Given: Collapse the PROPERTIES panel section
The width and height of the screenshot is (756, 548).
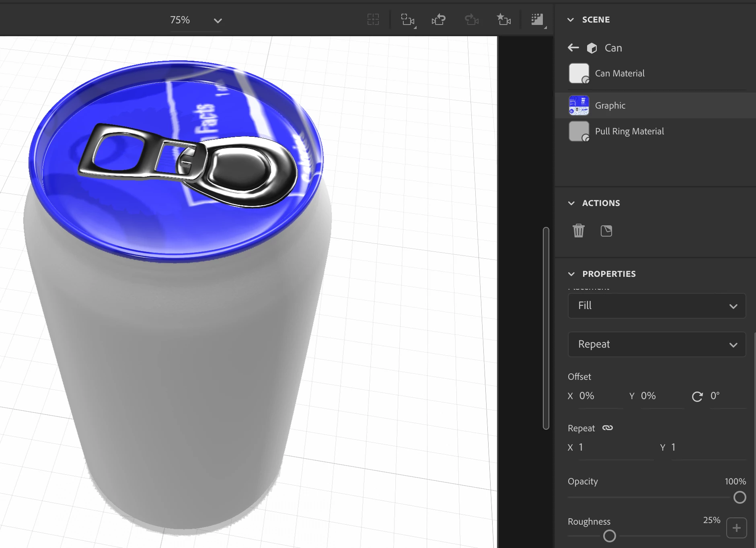Looking at the screenshot, I should click(571, 274).
